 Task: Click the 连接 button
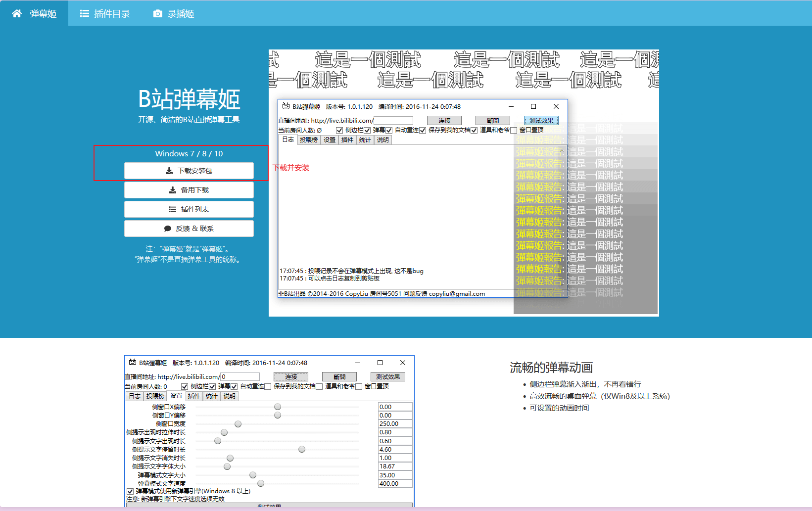443,120
